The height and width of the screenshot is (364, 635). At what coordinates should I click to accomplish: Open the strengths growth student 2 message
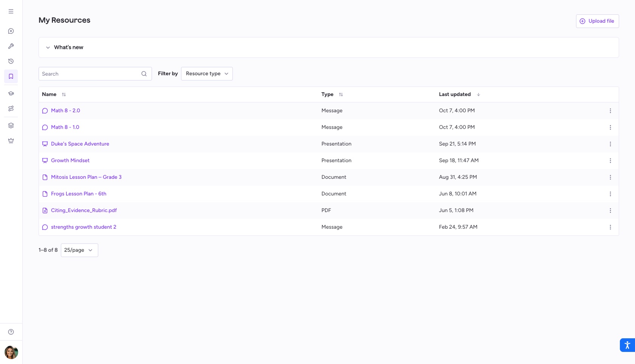[84, 227]
